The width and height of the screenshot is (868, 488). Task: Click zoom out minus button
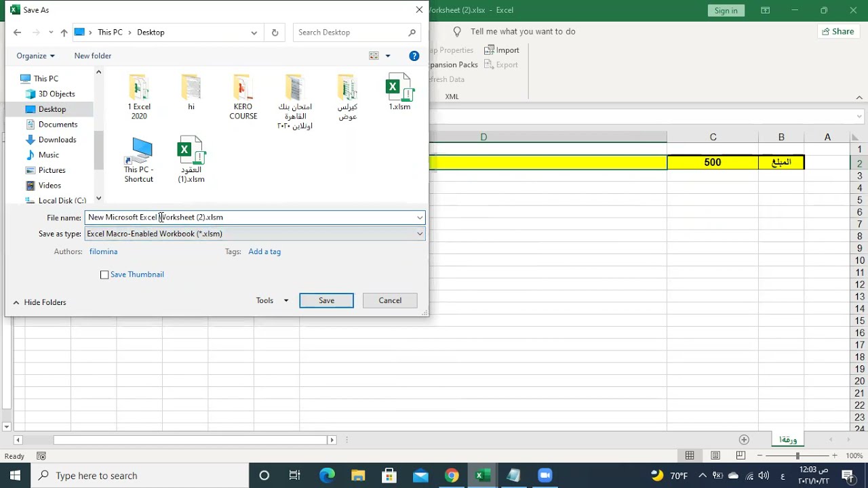coord(760,455)
